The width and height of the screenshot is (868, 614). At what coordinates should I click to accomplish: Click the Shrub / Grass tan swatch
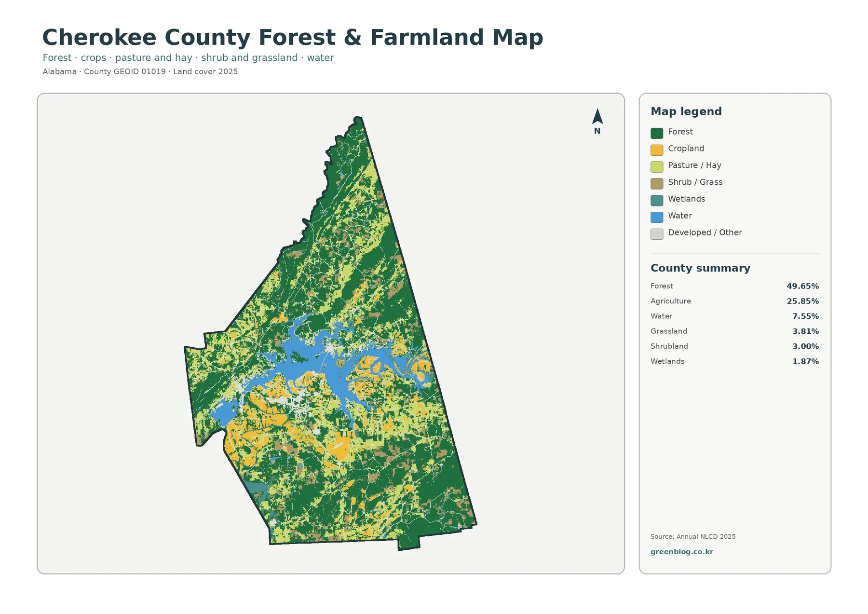click(657, 184)
